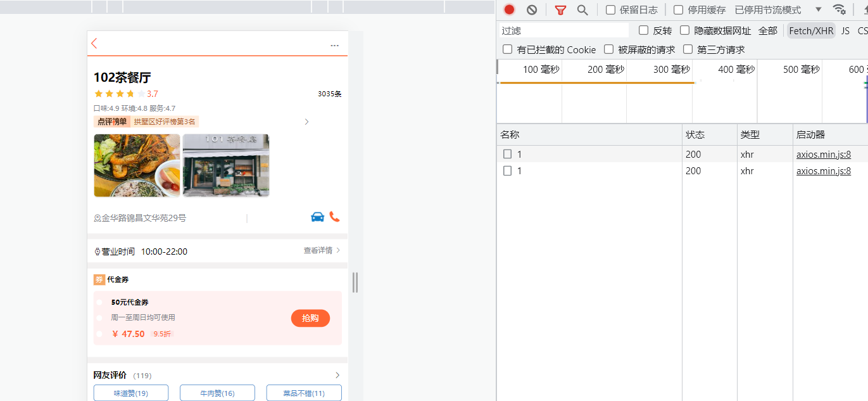868x401 pixels.
Task: Check the 反转 option
Action: [x=643, y=30]
